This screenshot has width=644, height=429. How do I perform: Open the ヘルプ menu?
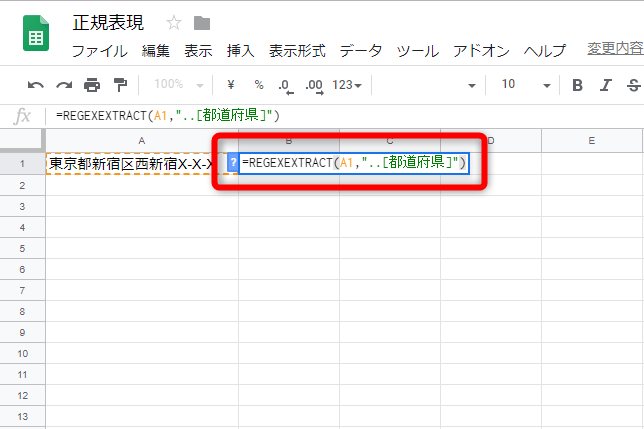pyautogui.click(x=545, y=51)
